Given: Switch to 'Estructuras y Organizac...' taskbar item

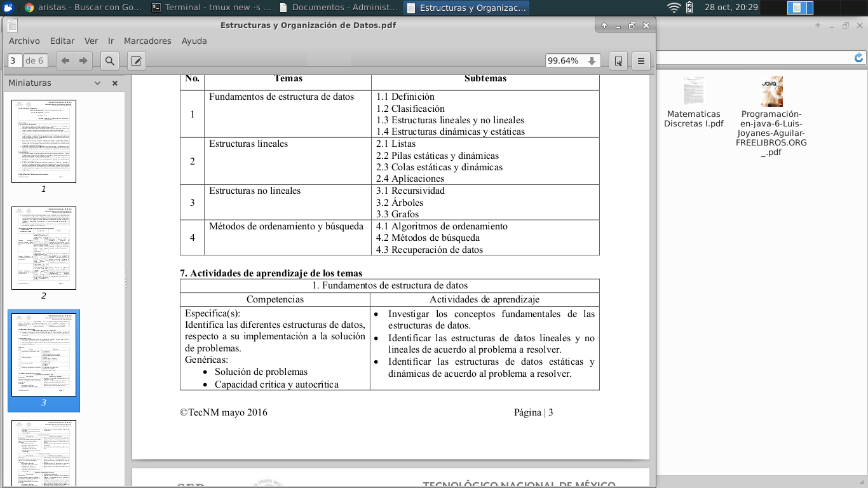Looking at the screenshot, I should coord(466,8).
